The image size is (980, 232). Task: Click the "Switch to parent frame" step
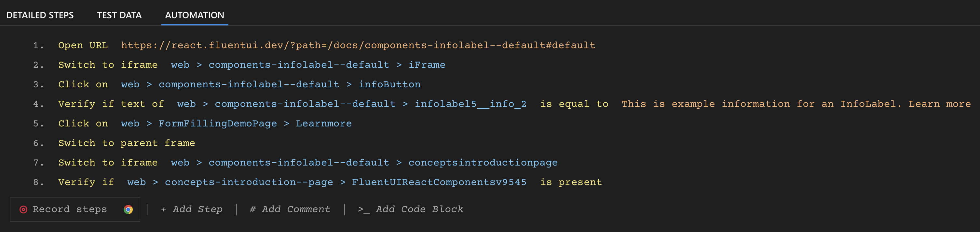[126, 143]
